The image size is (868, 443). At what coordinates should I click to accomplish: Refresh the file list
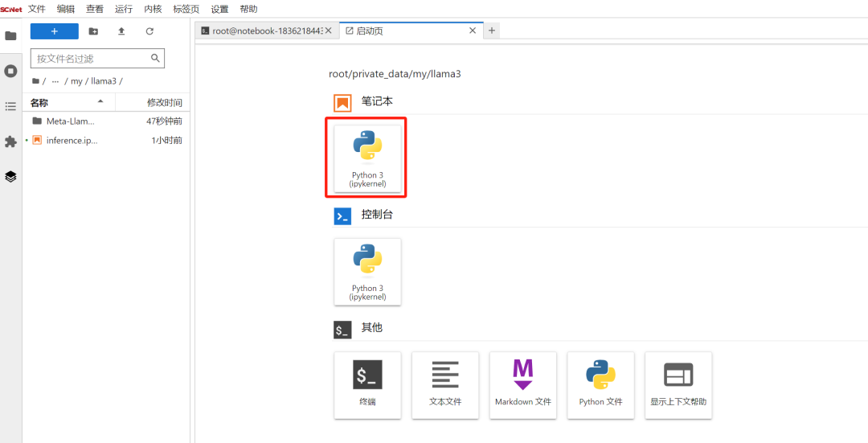[149, 31]
